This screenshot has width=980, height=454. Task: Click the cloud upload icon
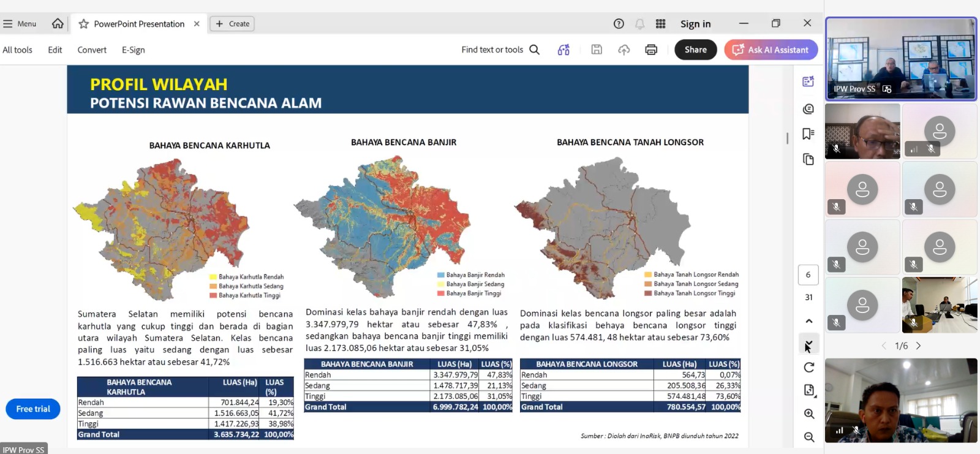[x=624, y=50]
